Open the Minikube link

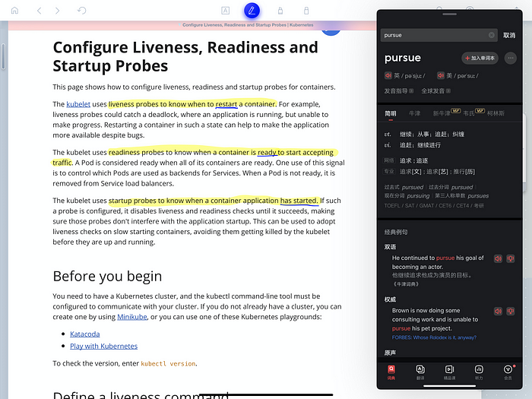pos(132,317)
